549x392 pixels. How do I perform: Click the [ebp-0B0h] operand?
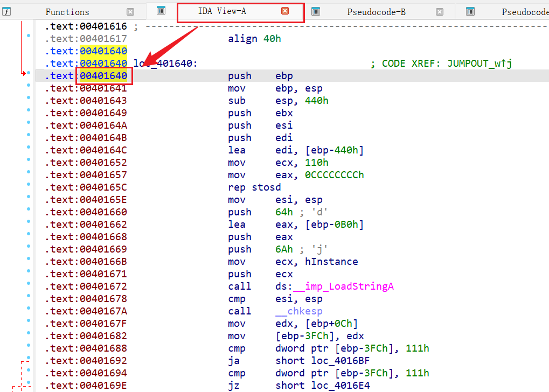point(335,225)
